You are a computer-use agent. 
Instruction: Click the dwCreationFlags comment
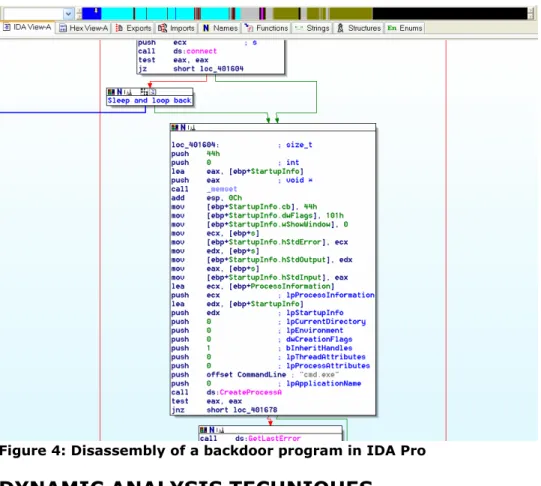[319, 339]
